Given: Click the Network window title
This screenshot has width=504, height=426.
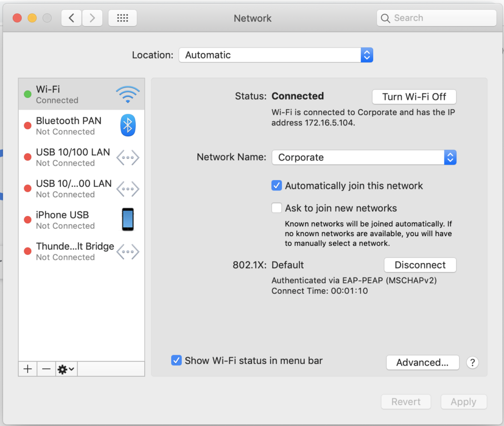Looking at the screenshot, I should pos(252,18).
